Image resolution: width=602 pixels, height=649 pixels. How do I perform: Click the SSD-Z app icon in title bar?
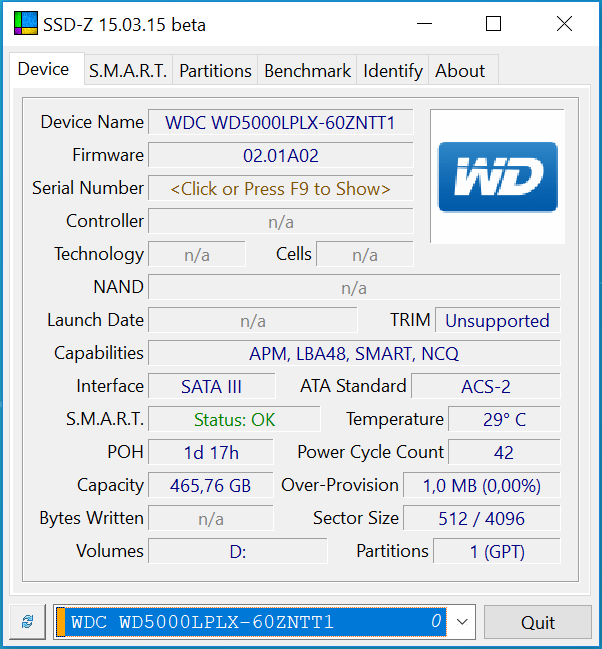pyautogui.click(x=26, y=23)
